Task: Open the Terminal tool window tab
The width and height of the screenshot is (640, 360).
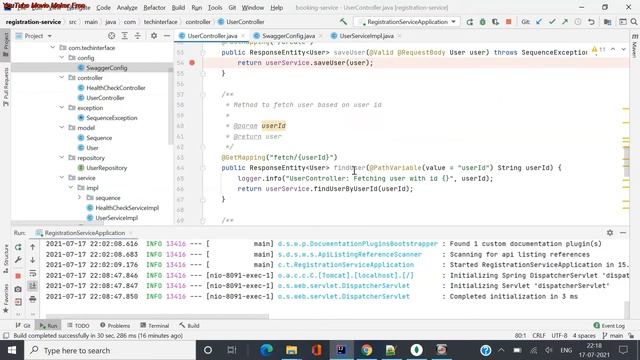Action: coord(154,325)
